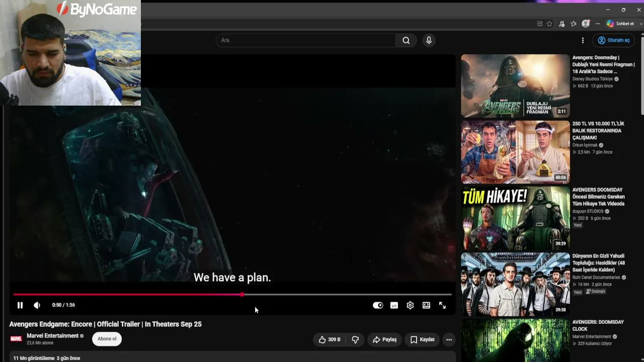The height and width of the screenshot is (362, 644).
Task: Click the video title 'Avengers Endgame: Encore'
Action: [106, 324]
